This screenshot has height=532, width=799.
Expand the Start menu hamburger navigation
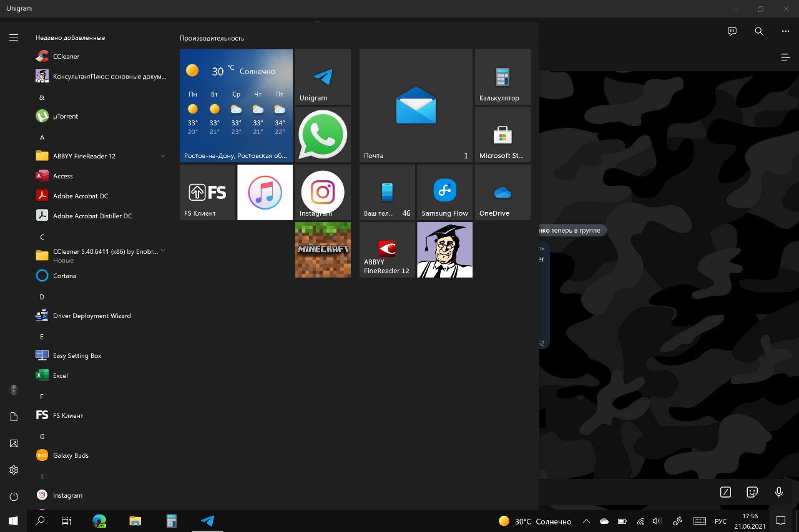(14, 37)
